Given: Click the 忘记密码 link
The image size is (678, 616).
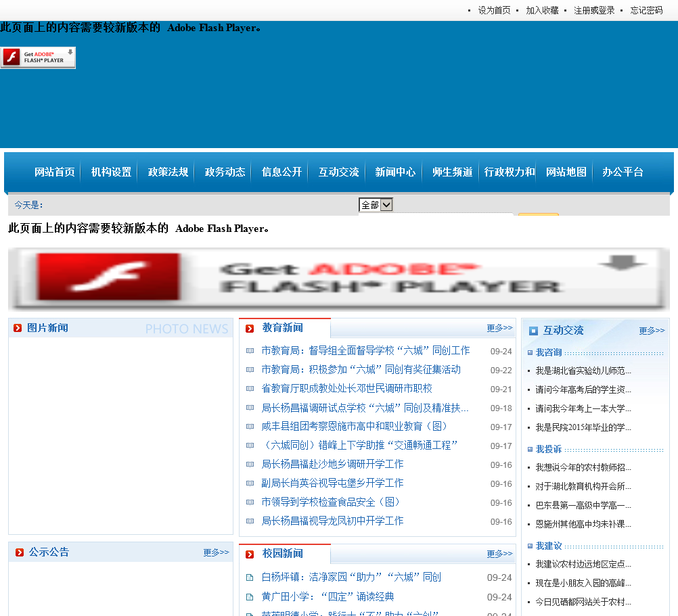Looking at the screenshot, I should coord(646,10).
